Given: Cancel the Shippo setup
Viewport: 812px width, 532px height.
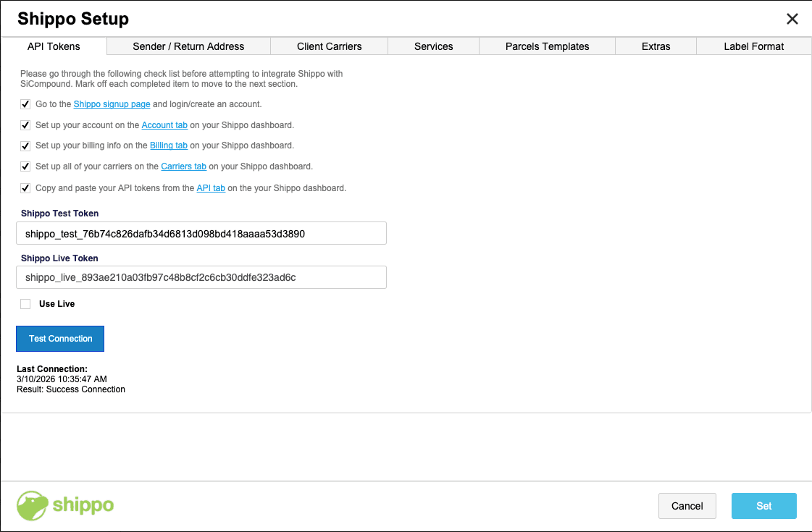Looking at the screenshot, I should (x=687, y=506).
